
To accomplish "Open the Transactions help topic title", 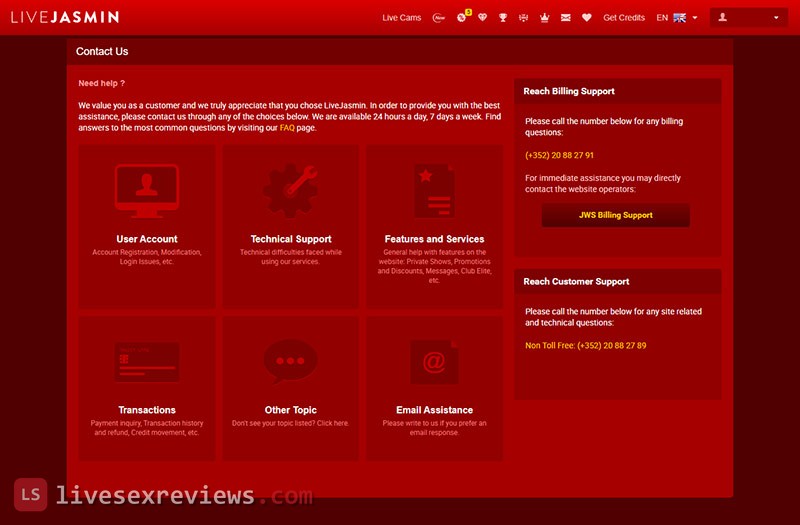I will click(147, 410).
